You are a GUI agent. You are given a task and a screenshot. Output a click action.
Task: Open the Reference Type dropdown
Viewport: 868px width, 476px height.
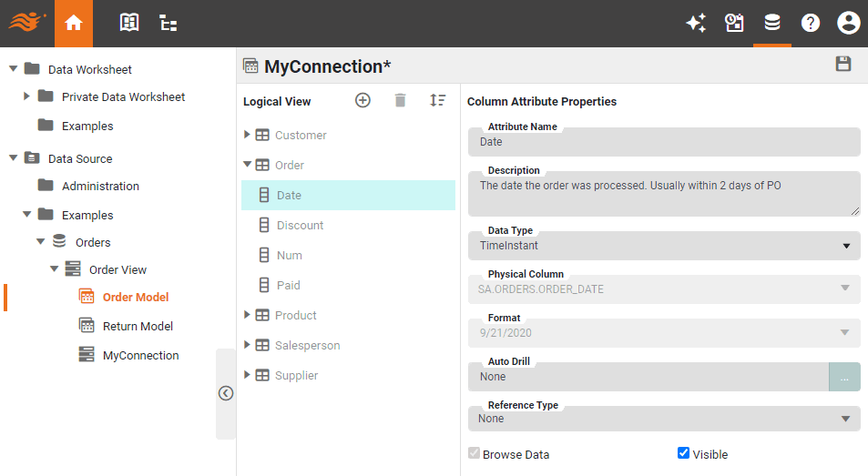point(664,419)
